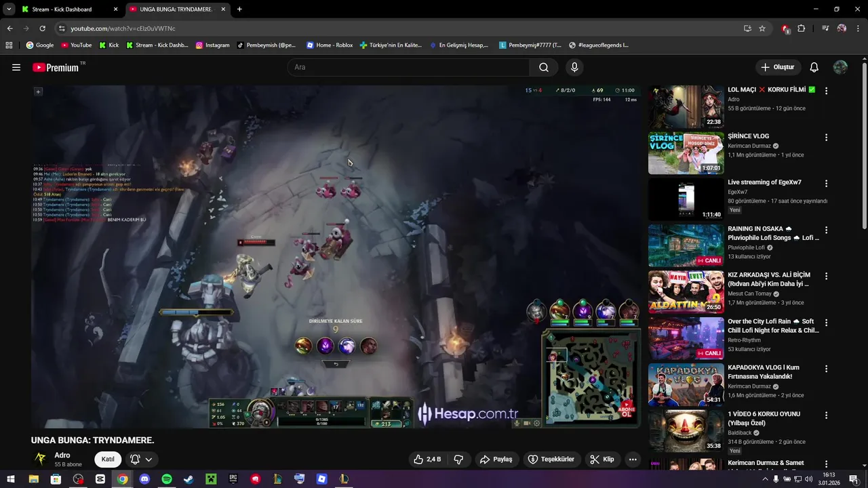
Task: Open the YouTube account avatar menu
Action: [x=840, y=67]
